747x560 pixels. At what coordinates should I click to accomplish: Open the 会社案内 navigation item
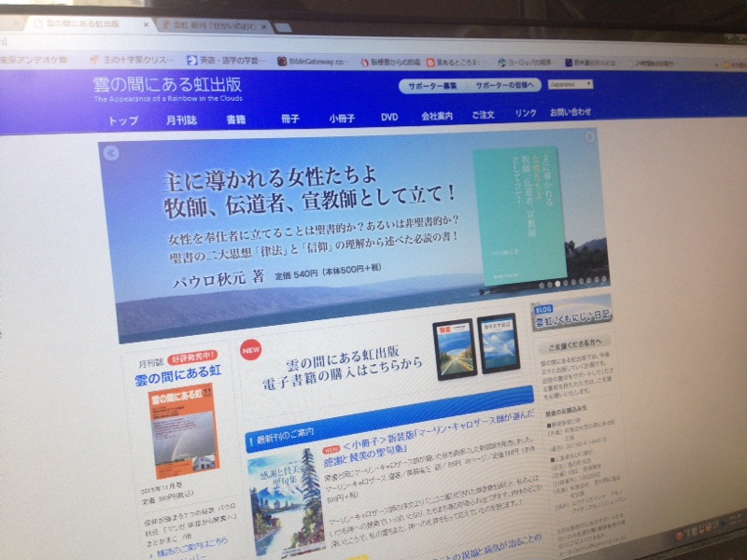pyautogui.click(x=436, y=116)
